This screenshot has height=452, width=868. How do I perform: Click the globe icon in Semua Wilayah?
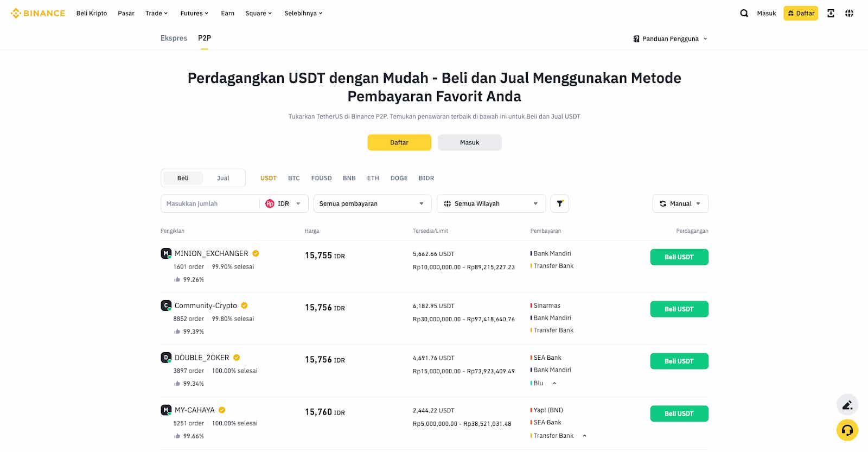click(x=448, y=203)
